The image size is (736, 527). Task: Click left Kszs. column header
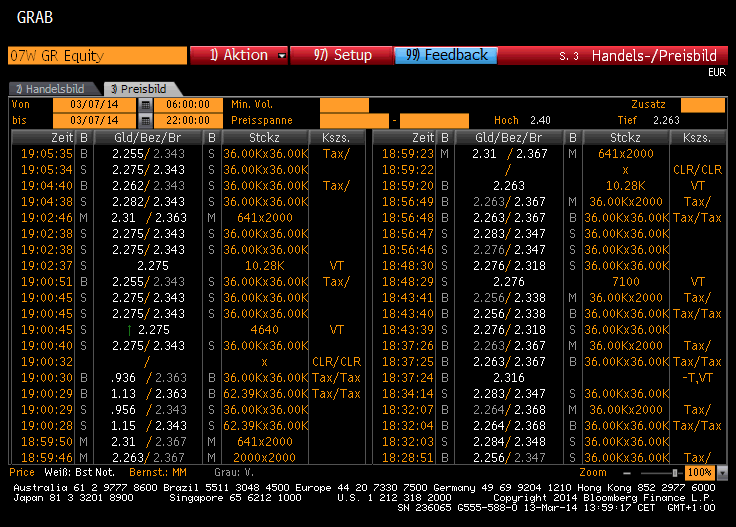pyautogui.click(x=336, y=138)
